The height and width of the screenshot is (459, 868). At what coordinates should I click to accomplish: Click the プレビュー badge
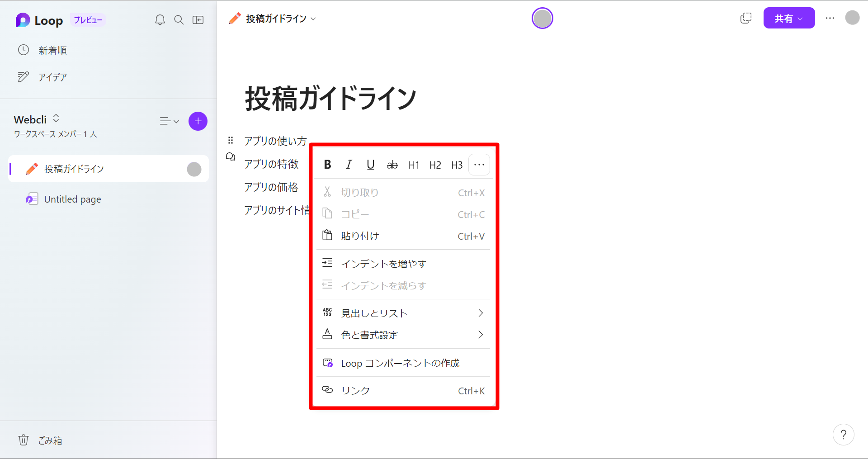[88, 20]
